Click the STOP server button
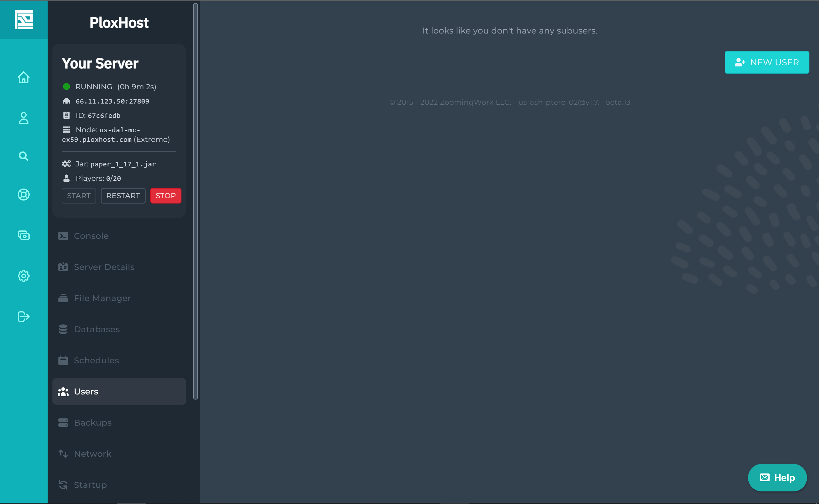Image resolution: width=819 pixels, height=504 pixels. click(x=166, y=195)
